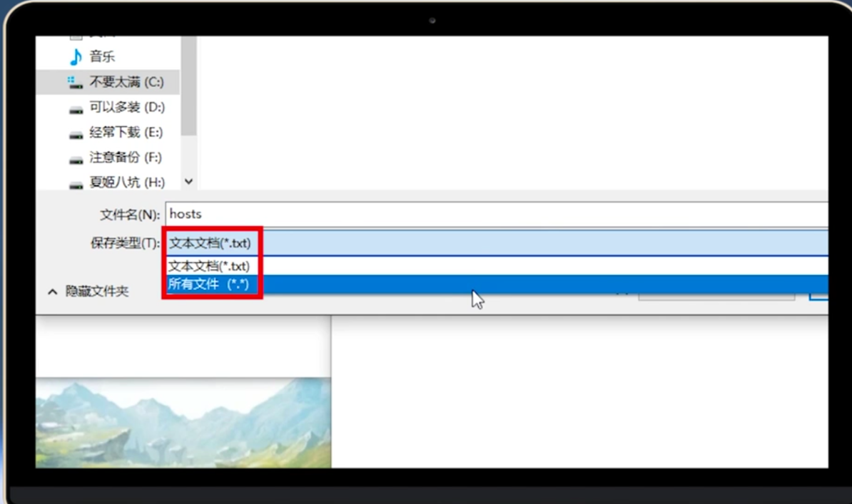This screenshot has width=852, height=504.
Task: Click the H: drive disk icon
Action: 76,185
